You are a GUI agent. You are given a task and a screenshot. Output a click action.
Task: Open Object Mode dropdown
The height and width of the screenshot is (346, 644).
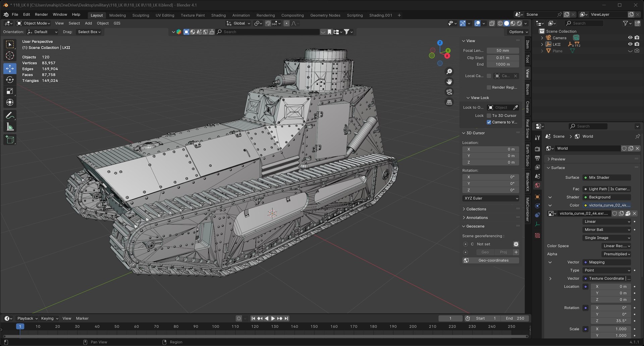click(34, 23)
